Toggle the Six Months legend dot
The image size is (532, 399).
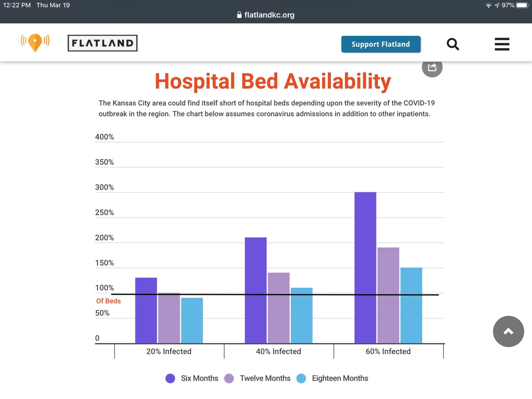[x=170, y=378]
